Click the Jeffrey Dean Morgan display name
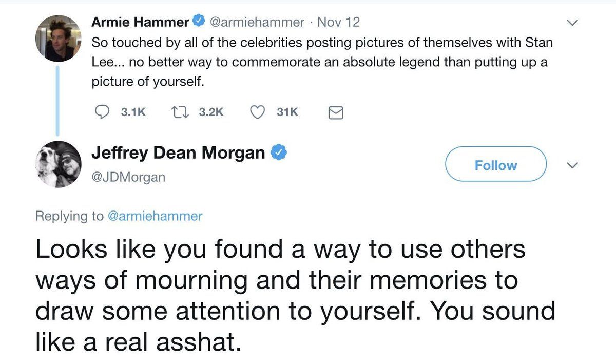Viewport: 616px width, 364px height. click(178, 152)
